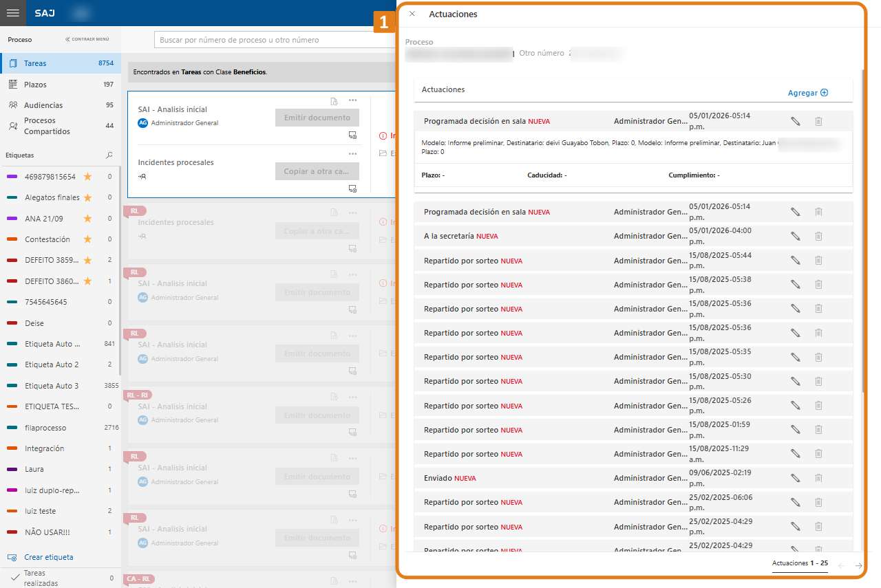881x588 pixels.
Task: Click the 'Crear etiqueta' link
Action: 48,557
